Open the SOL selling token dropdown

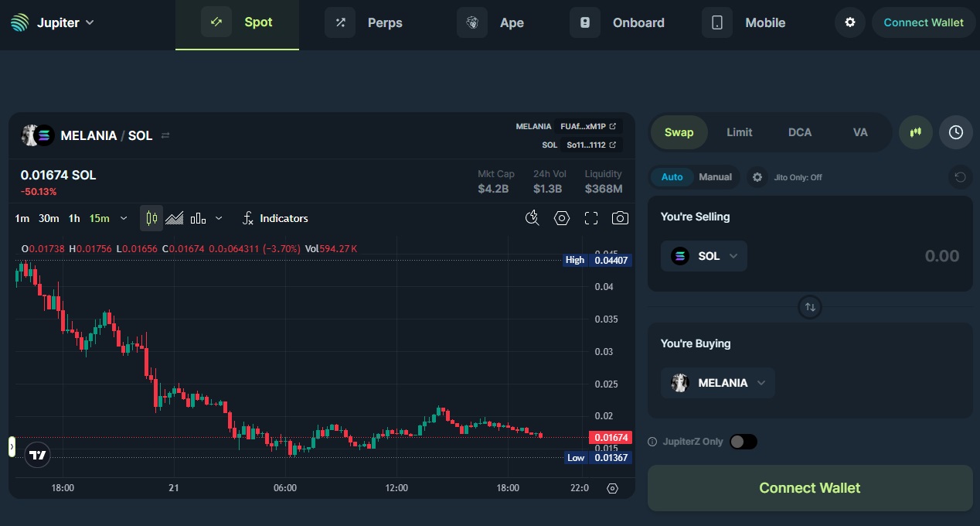[x=704, y=256]
